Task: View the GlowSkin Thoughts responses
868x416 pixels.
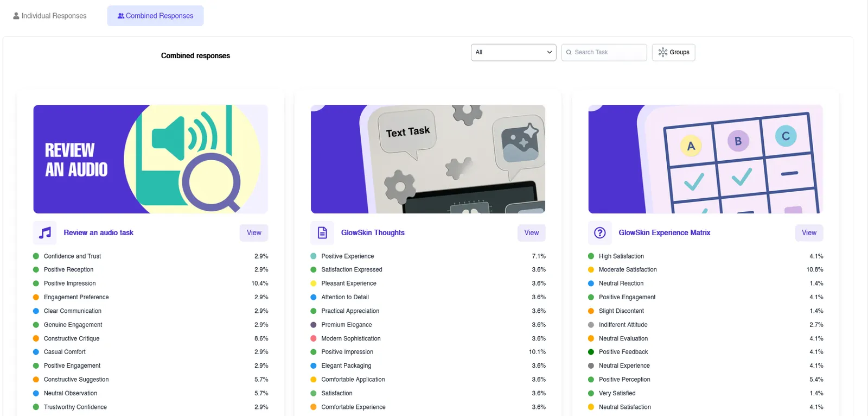Action: [x=532, y=233]
